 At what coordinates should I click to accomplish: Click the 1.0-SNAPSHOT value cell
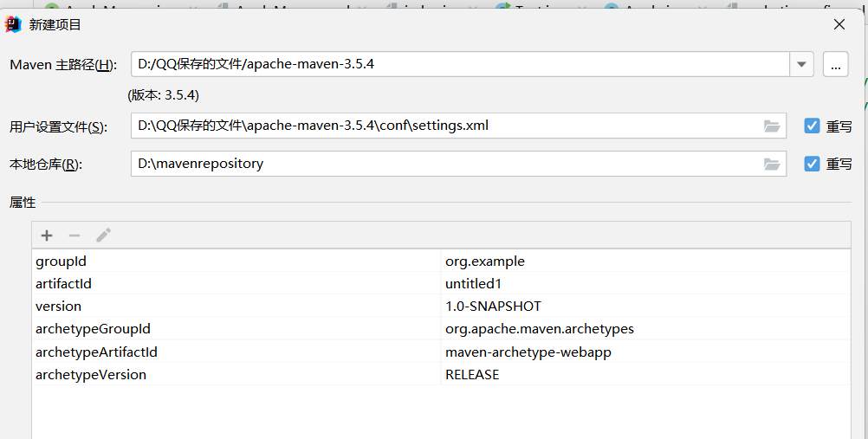pos(646,307)
